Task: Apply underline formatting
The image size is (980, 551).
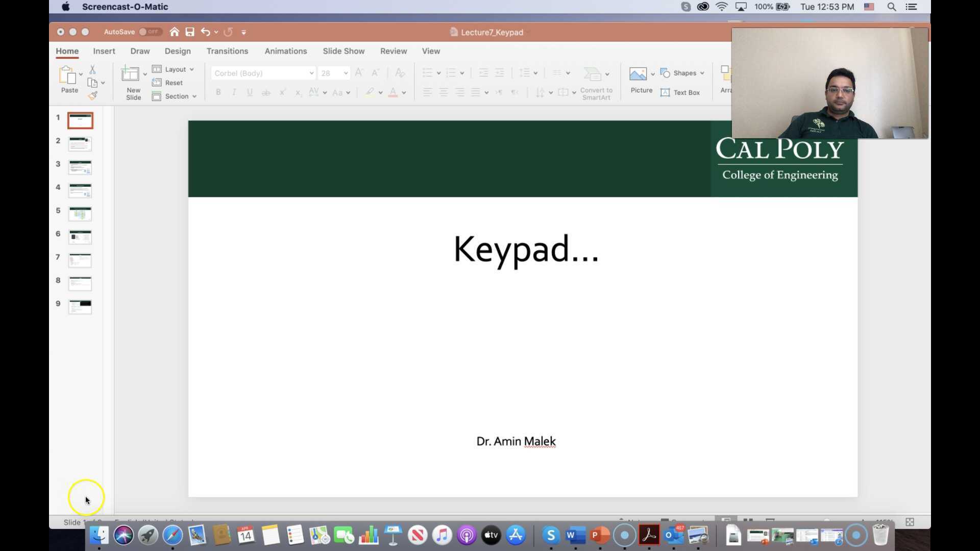Action: click(250, 92)
